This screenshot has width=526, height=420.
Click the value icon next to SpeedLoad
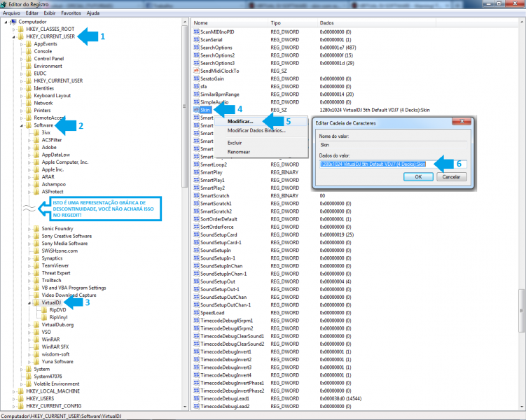197,313
